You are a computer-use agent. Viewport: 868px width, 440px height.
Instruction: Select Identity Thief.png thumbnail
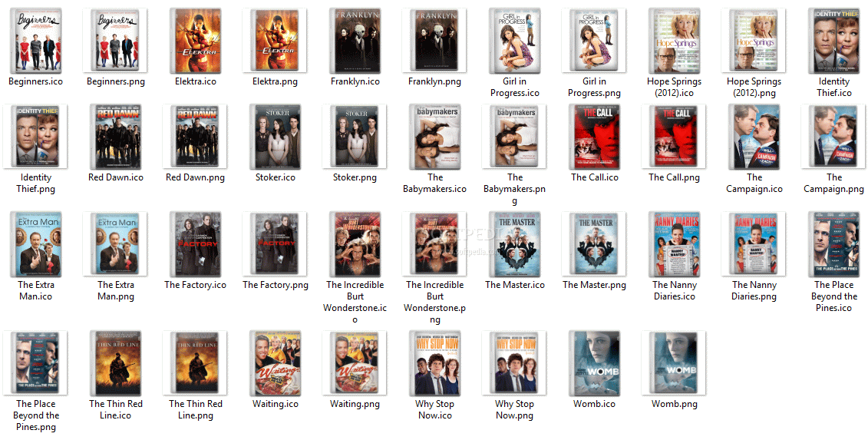click(x=35, y=137)
